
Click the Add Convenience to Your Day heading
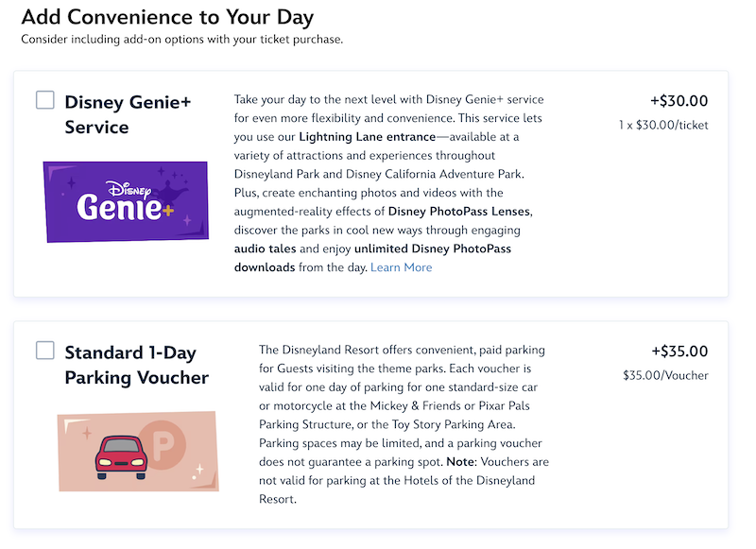pos(167,17)
